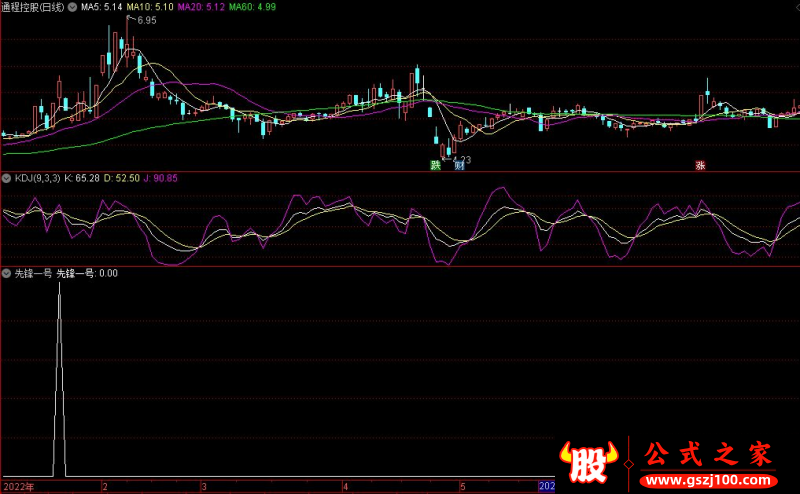The image size is (800, 494).
Task: Select the MA5 moving average label
Action: pyautogui.click(x=102, y=7)
